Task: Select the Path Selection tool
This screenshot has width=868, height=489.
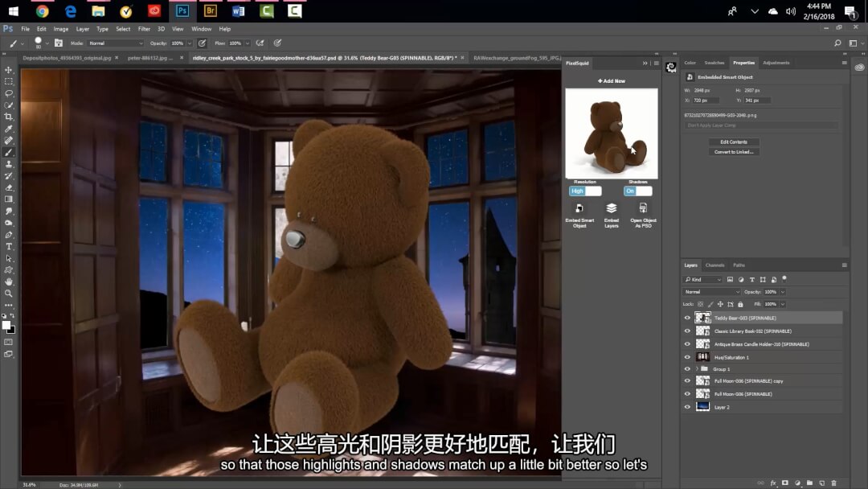Action: [8, 258]
